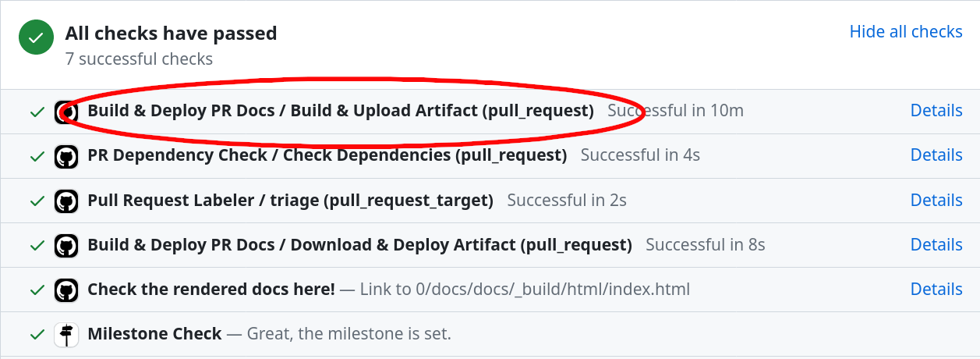Click the Milestone Check title text

coord(154,334)
